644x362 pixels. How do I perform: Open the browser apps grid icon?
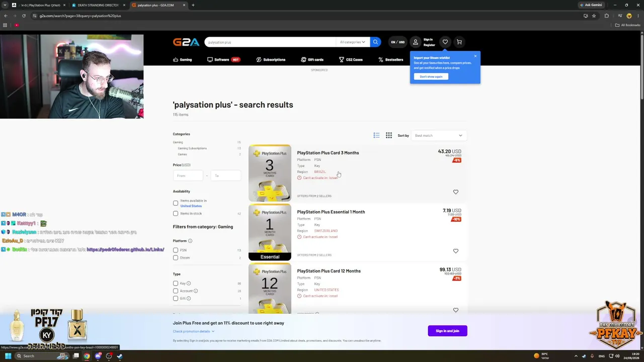(x=5, y=25)
